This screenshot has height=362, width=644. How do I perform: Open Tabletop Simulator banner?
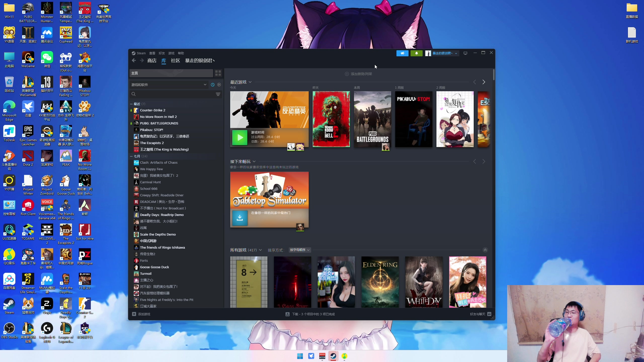click(269, 190)
